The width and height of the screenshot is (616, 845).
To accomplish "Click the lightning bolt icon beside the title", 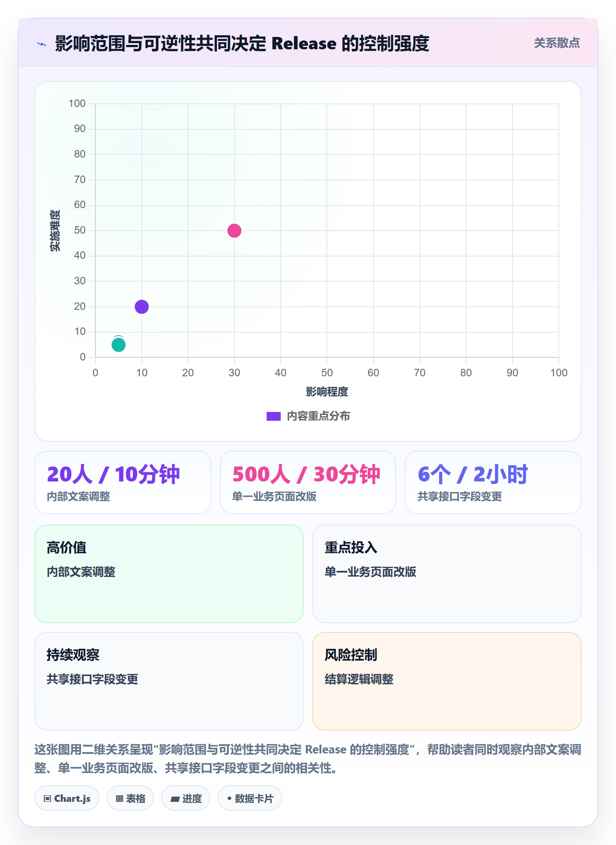I will tap(42, 44).
